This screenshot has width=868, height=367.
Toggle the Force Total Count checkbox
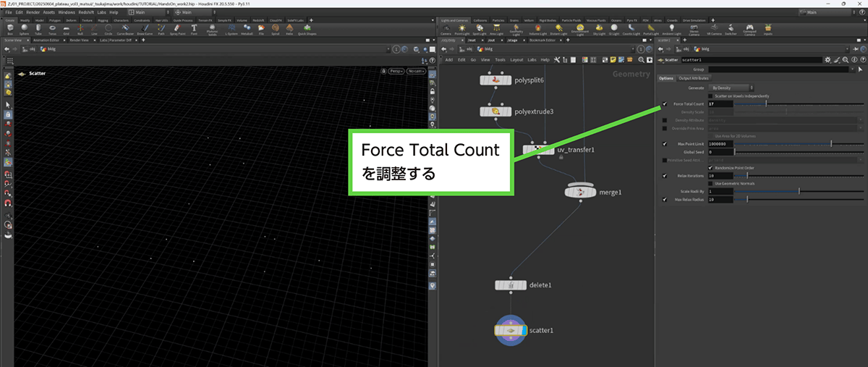(x=665, y=104)
